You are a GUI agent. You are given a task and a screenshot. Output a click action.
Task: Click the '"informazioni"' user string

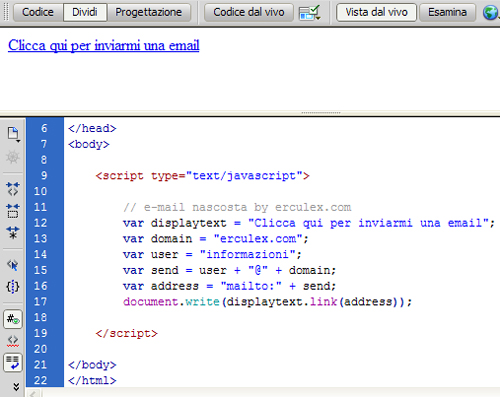pos(247,255)
